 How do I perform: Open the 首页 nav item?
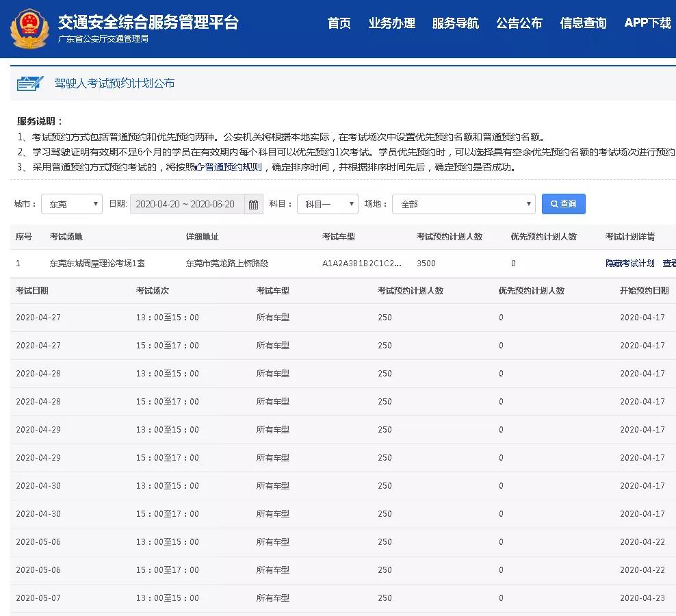coord(339,23)
